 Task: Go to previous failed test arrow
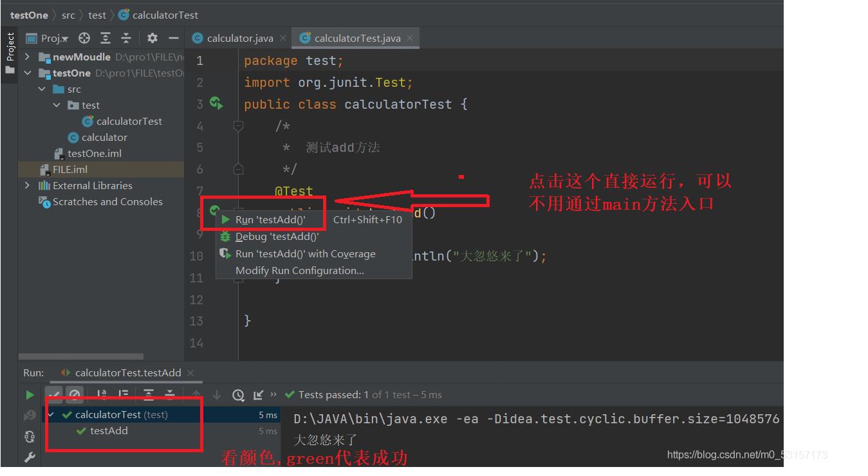[x=196, y=394]
